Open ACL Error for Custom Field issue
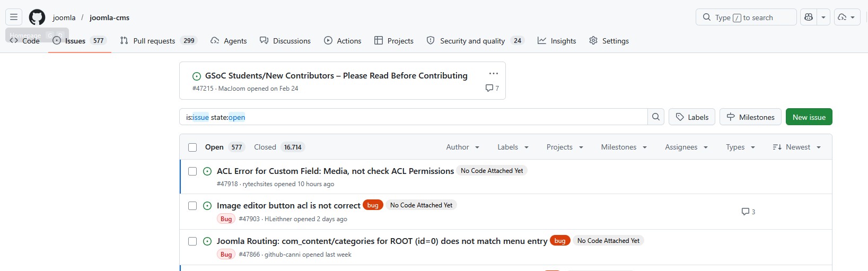 pos(335,171)
